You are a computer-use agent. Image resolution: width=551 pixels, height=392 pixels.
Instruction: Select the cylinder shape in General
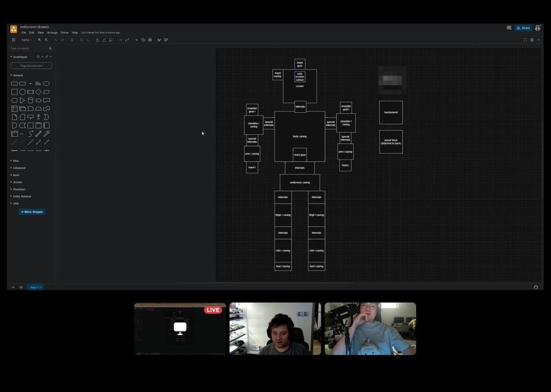(x=30, y=100)
